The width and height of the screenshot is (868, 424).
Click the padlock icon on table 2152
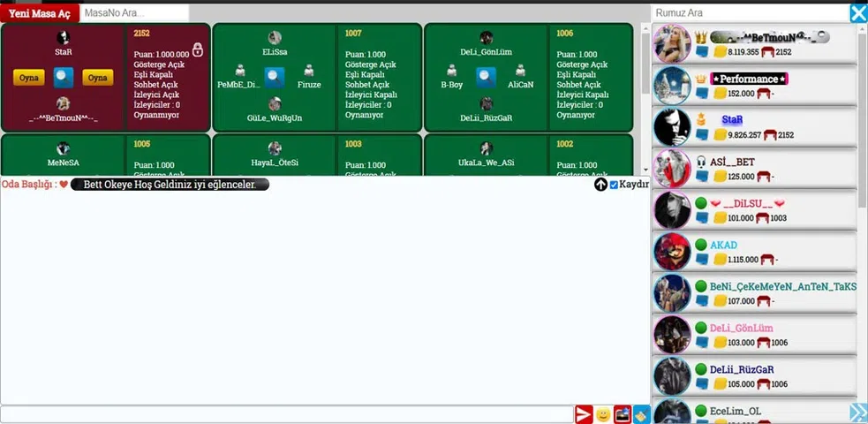point(197,49)
